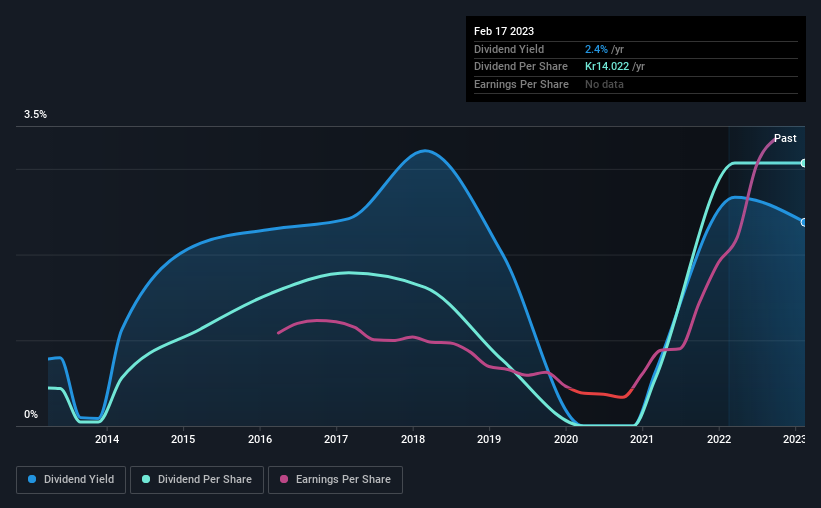Viewport: 821px width, 508px height.
Task: Click the 2022 x-axis label
Action: [x=719, y=439]
